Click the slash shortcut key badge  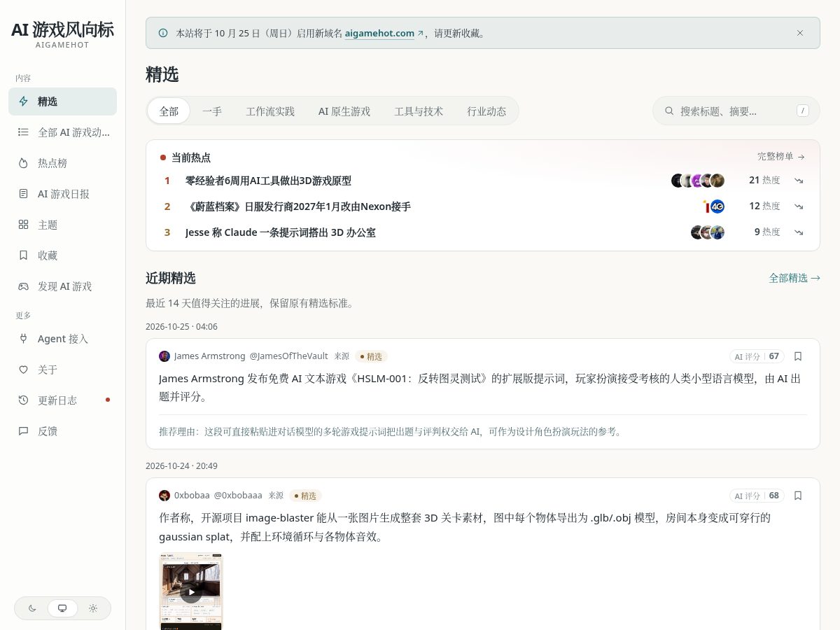point(803,111)
